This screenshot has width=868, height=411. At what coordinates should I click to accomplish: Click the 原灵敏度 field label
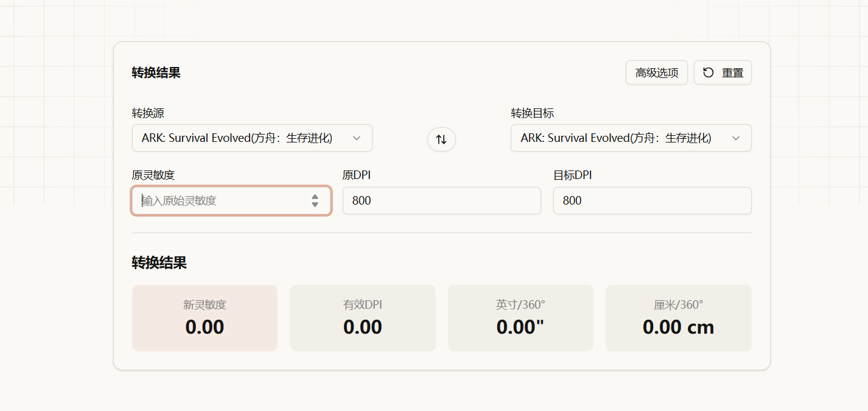click(x=153, y=175)
